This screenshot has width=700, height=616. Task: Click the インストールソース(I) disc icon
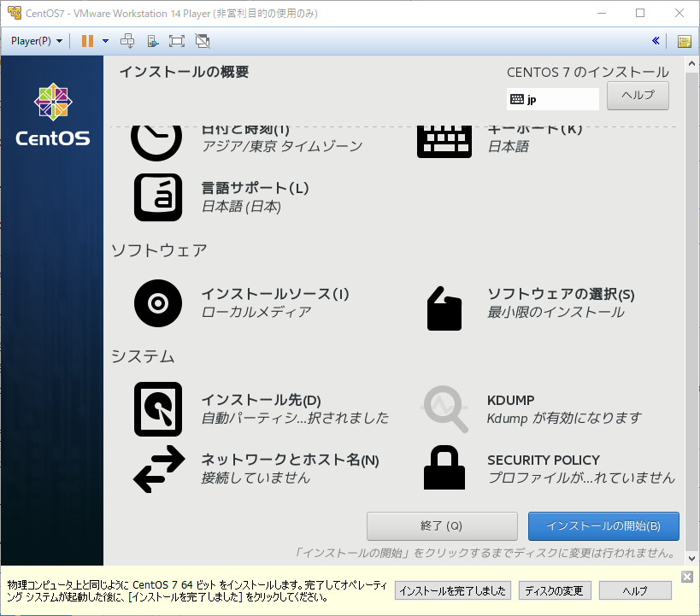coord(158,303)
